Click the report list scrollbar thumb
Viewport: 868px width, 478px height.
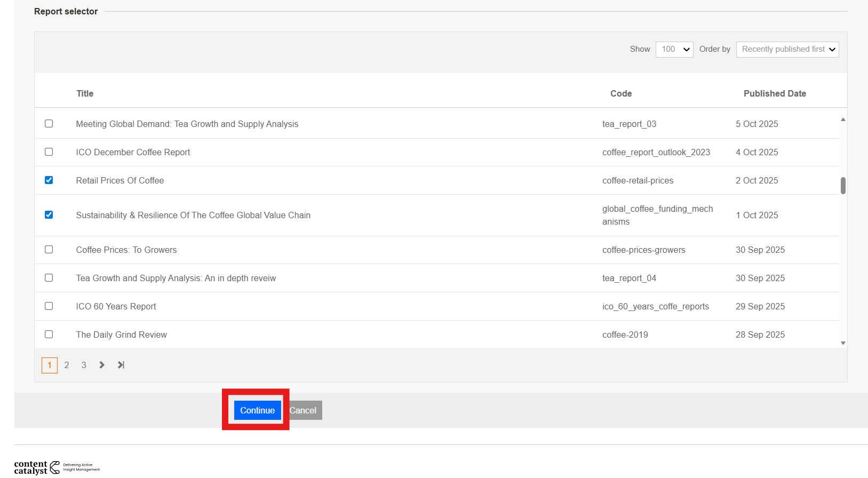[843, 186]
